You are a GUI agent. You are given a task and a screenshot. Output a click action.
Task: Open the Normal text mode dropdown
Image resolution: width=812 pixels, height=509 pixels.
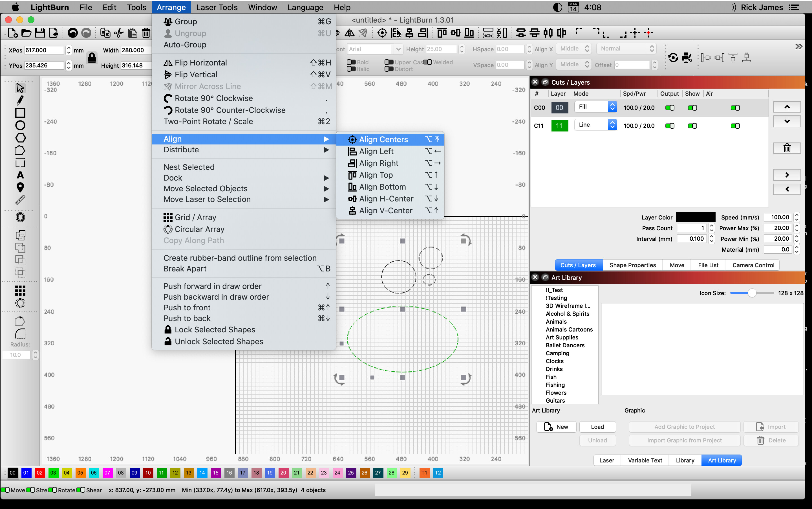[626, 49]
